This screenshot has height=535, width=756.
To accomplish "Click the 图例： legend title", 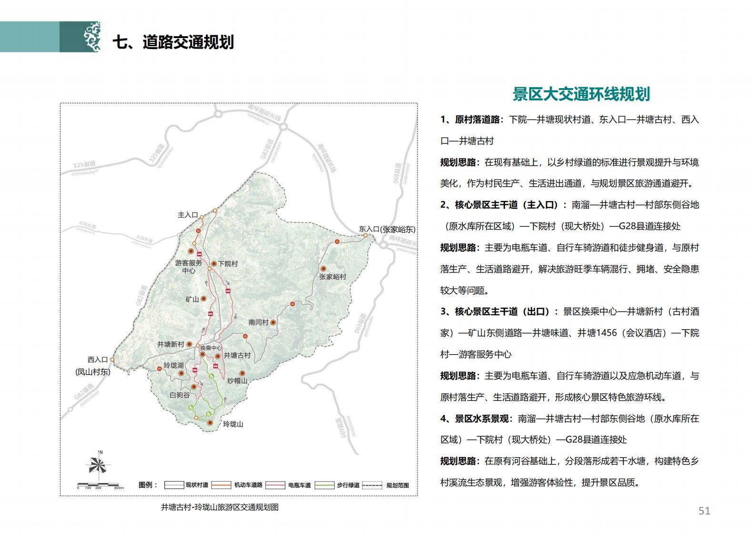I will click(148, 485).
